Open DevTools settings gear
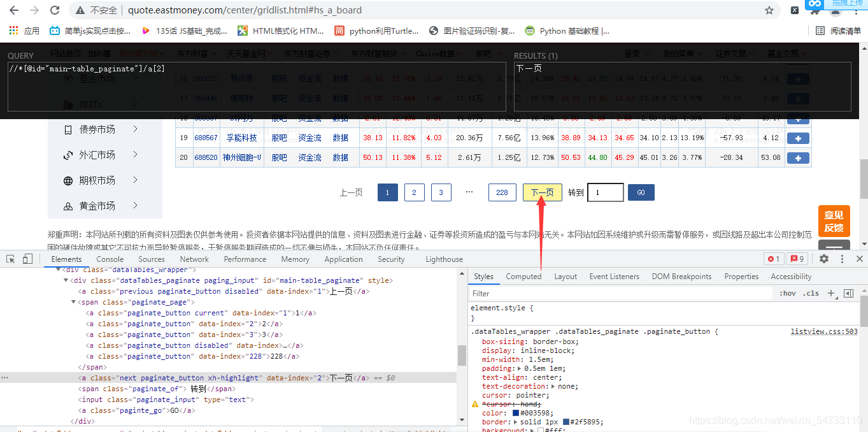 click(824, 259)
